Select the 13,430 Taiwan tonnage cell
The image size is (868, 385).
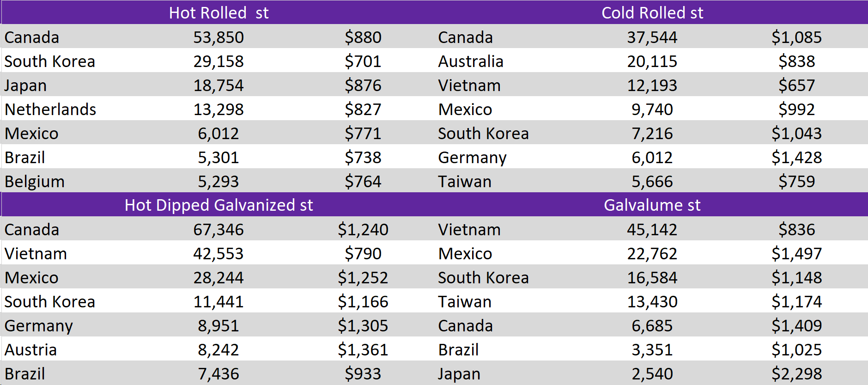point(652,301)
